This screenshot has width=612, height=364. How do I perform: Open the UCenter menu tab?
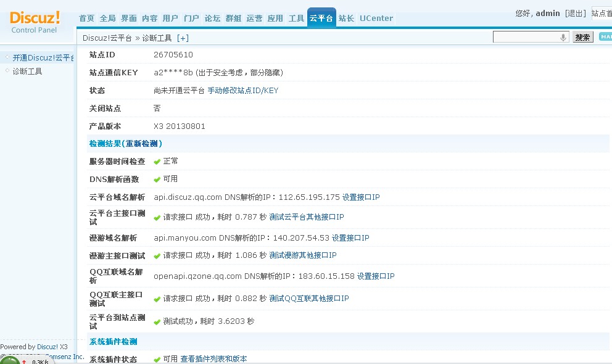(x=376, y=19)
